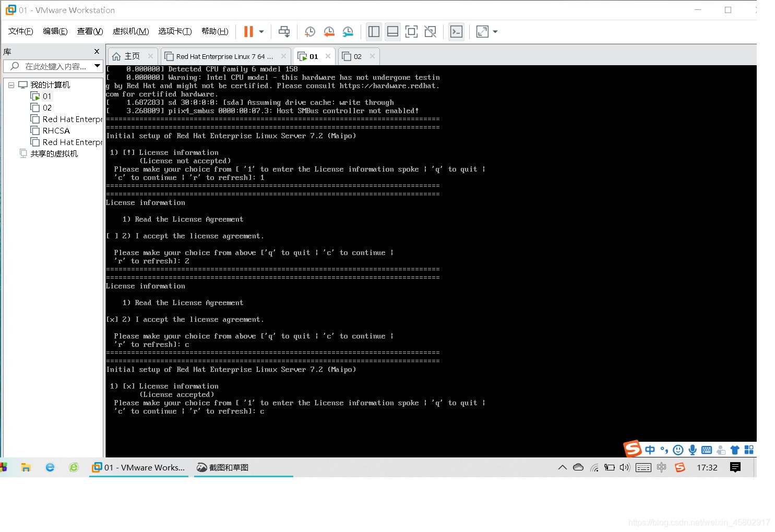Pause the virtual machine with the suspend icon
Image resolution: width=775 pixels, height=532 pixels.
(x=248, y=32)
